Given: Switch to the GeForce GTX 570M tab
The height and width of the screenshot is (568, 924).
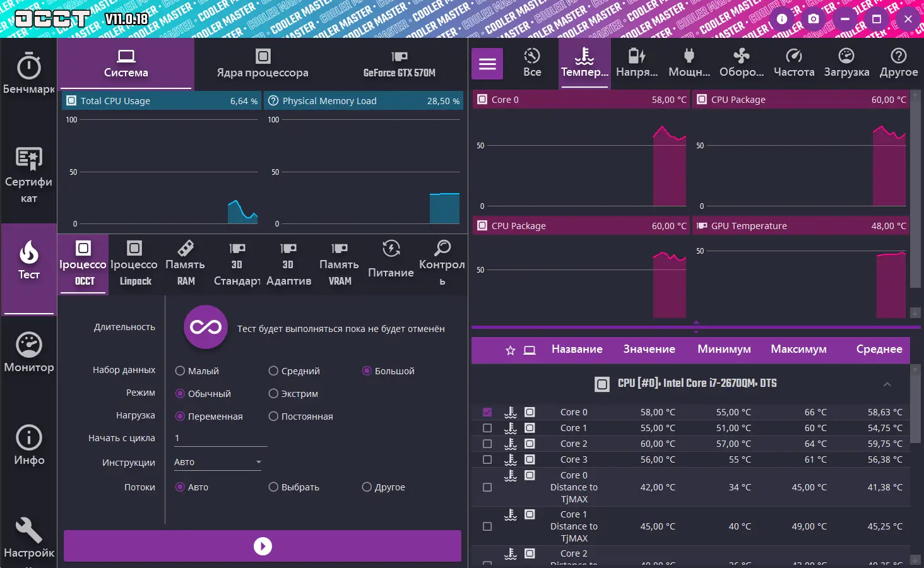Looking at the screenshot, I should coord(400,64).
